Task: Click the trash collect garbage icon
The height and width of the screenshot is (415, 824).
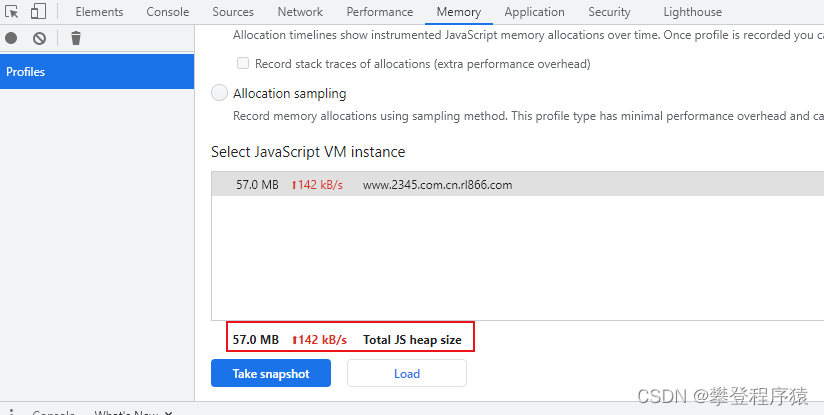Action: [x=76, y=38]
